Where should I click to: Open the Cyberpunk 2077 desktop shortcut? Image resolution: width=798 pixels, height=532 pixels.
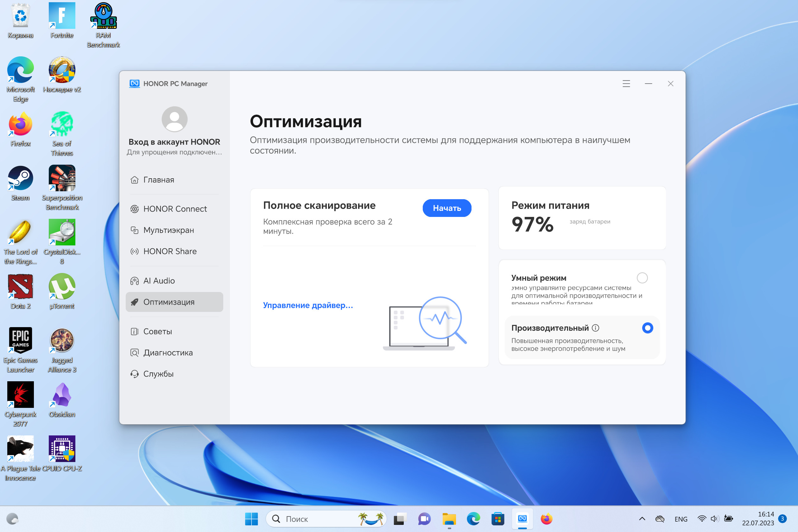[x=20, y=404]
